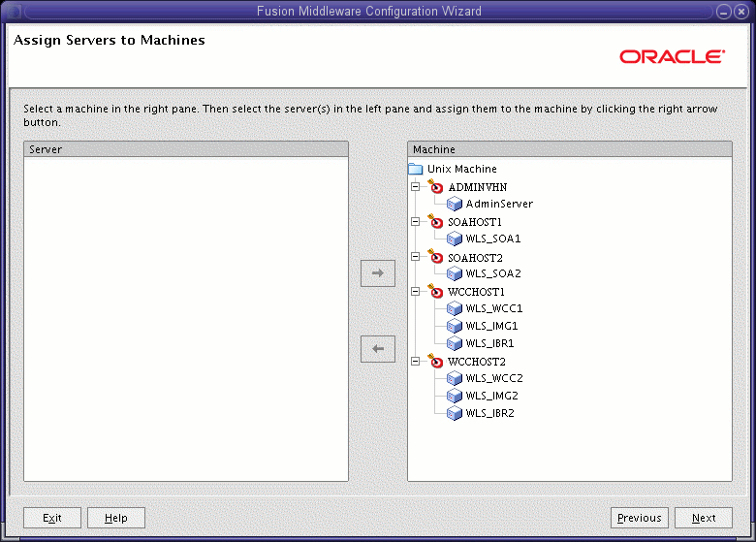The image size is (756, 542).
Task: Proceed with the Next button
Action: 704,518
